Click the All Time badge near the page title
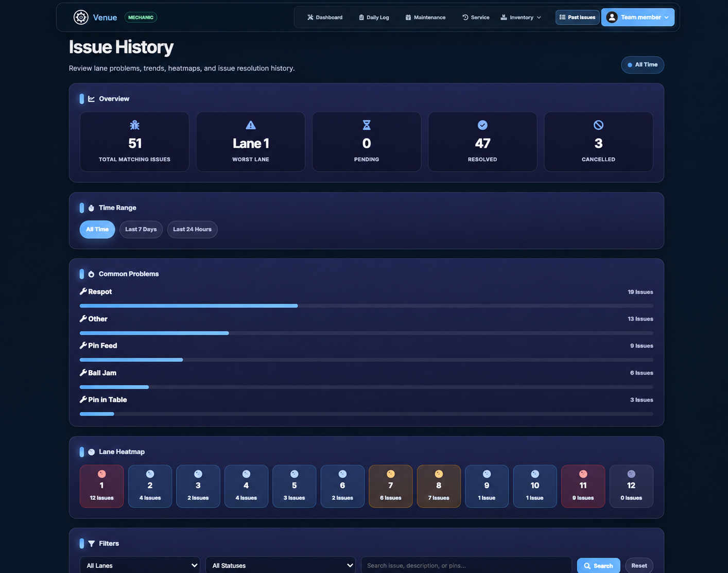 pyautogui.click(x=643, y=65)
